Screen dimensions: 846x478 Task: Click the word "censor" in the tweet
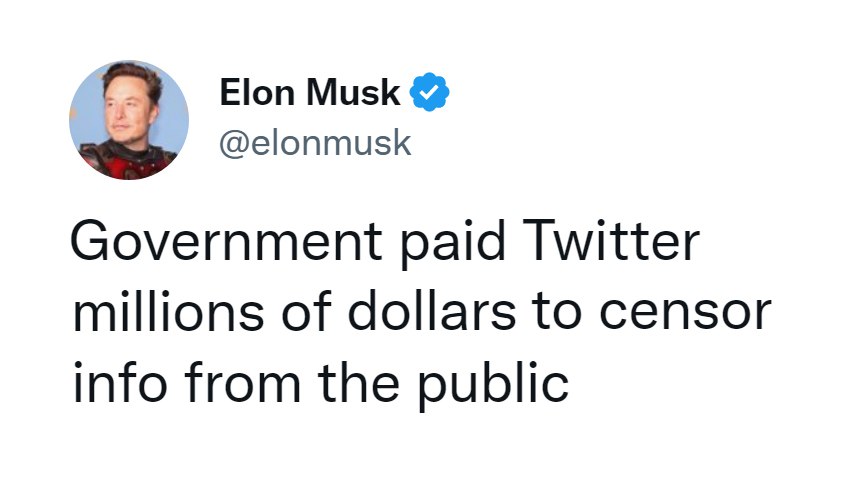[x=696, y=316]
